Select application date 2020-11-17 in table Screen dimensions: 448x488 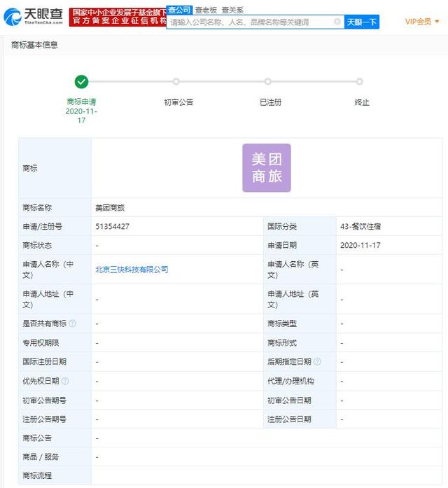[360, 245]
